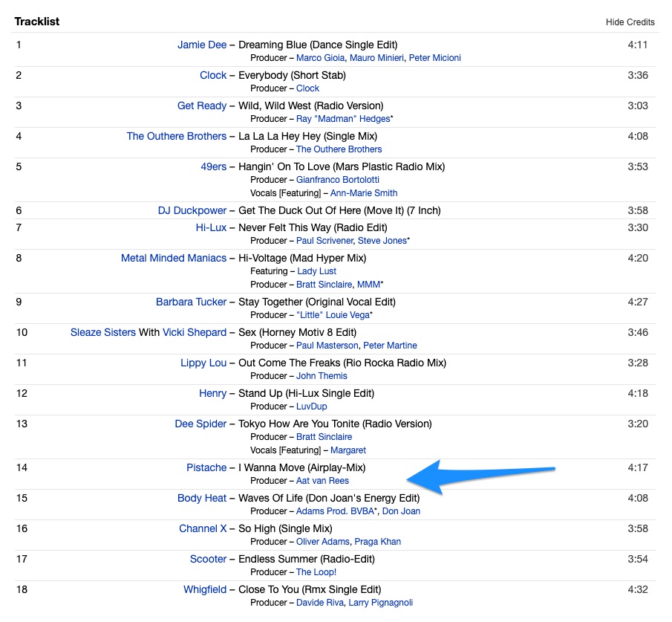The width and height of the screenshot is (672, 622).
Task: Open Ray "Madman" Hedges producer link
Action: click(x=343, y=119)
